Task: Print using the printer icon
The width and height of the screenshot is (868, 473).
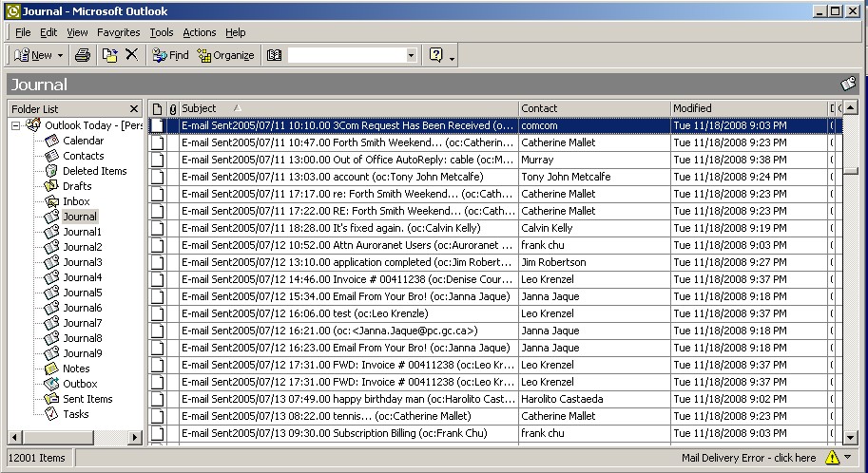Action: point(83,55)
